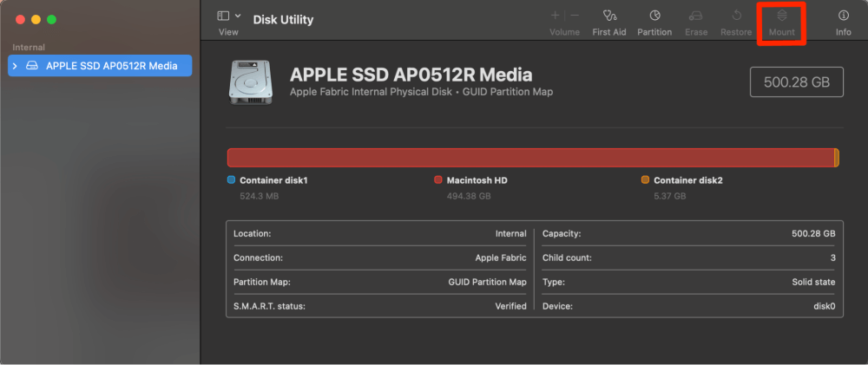Expand the APPLE SSD AP0512R Media tree
This screenshot has height=365, width=868.
pos(15,66)
